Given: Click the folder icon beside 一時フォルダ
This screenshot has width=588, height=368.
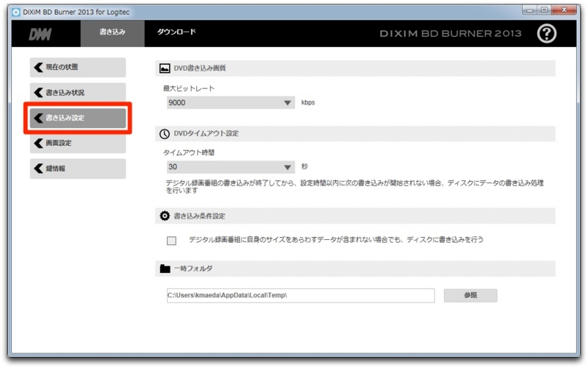Looking at the screenshot, I should 165,269.
